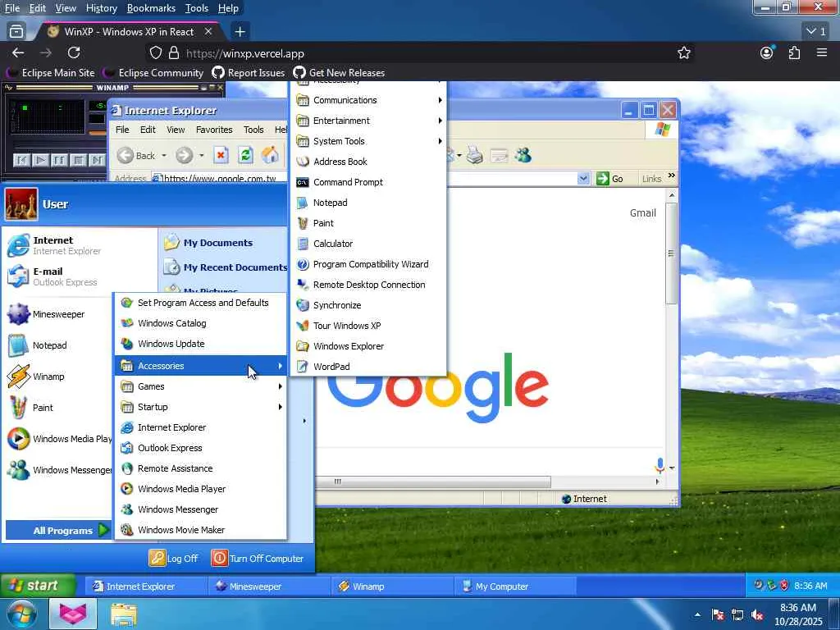Expand the System Tools submenu
Screen dimensions: 840x630
pyautogui.click(x=368, y=141)
